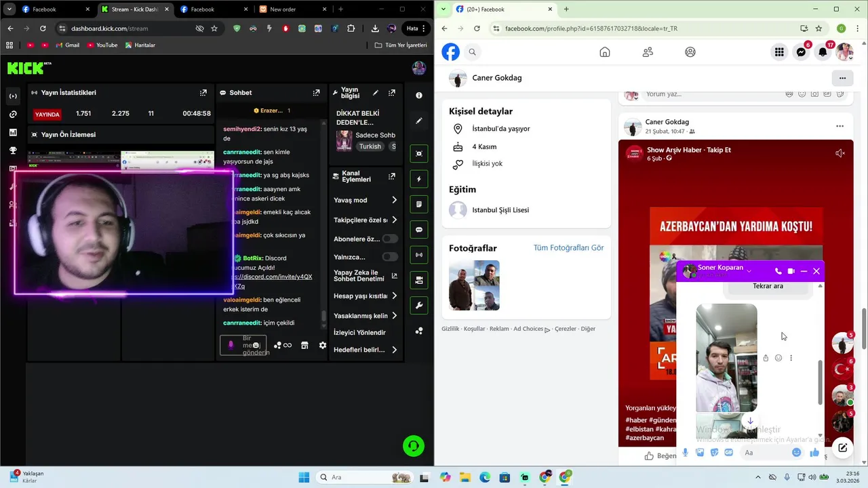Click the Beğen button under the post
The width and height of the screenshot is (868, 488).
pos(661,455)
